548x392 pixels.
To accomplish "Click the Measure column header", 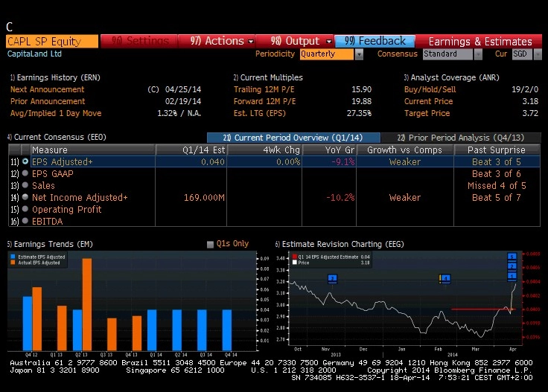I will click(x=92, y=150).
